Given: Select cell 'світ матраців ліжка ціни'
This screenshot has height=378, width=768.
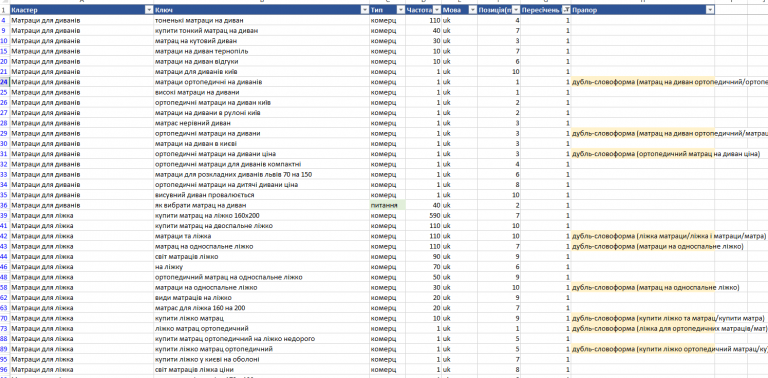Looking at the screenshot, I should [261, 370].
